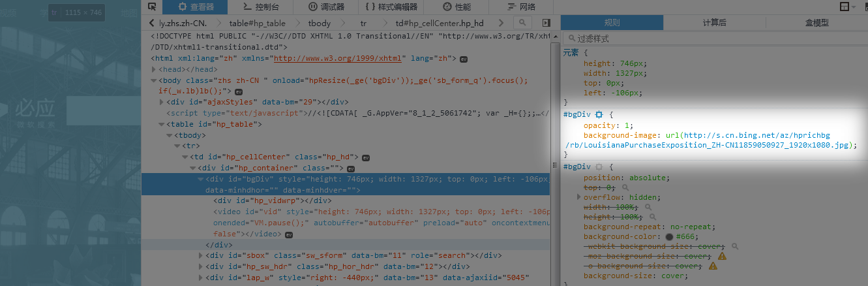Select the DOCTYPE html line
Screen dimensions: 868x286
pos(346,42)
